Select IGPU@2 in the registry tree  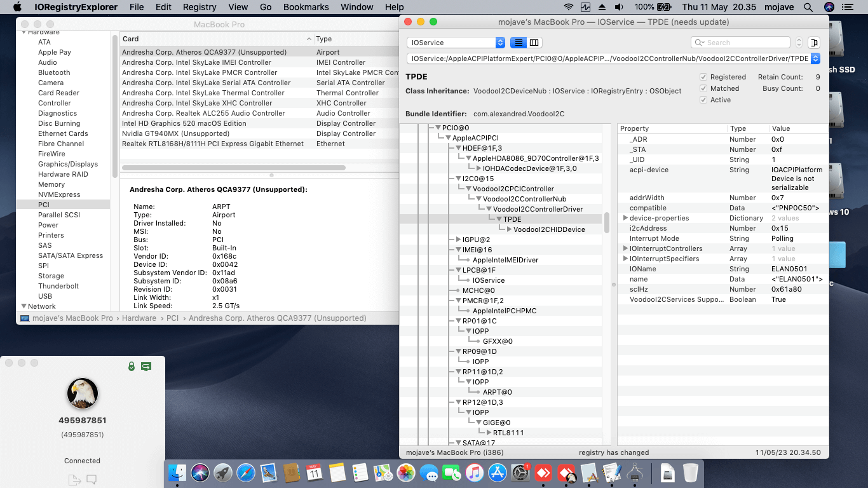click(476, 240)
